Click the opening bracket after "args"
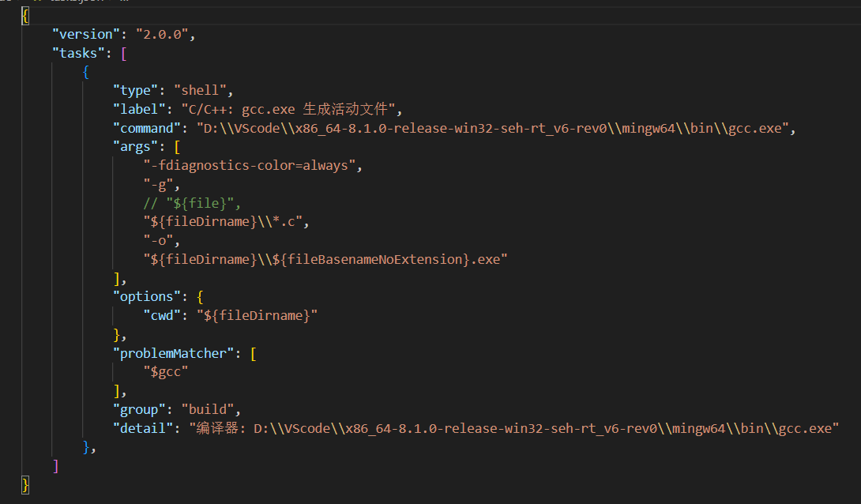 coord(177,147)
